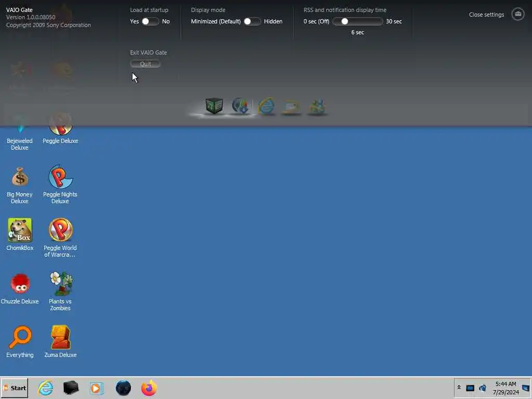Screen dimensions: 532x399
Task: Open the Start menu
Action: pos(15,388)
